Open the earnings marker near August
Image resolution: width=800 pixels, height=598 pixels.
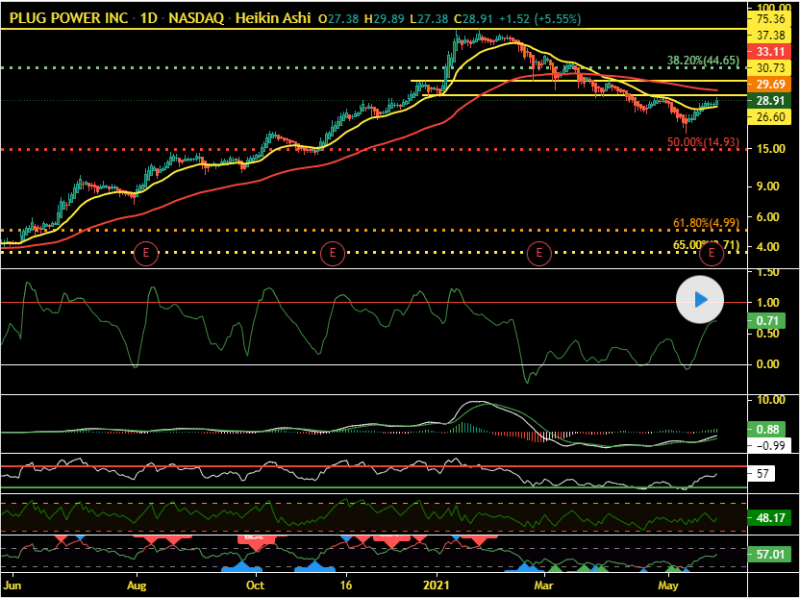[x=147, y=254]
